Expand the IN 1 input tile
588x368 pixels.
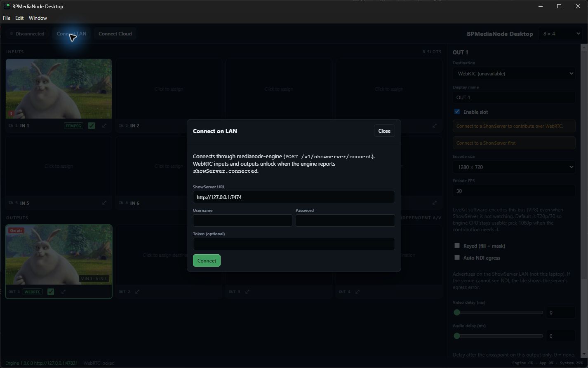click(x=104, y=126)
